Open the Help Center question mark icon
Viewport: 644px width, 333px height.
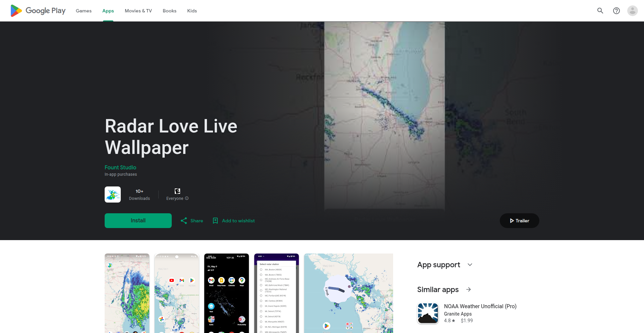point(616,11)
